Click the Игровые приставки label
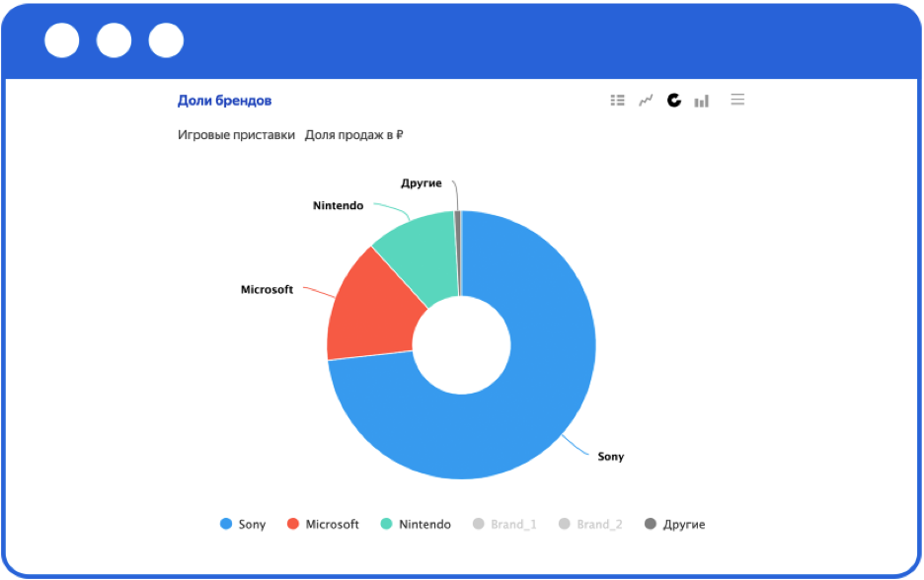The width and height of the screenshot is (924, 580). pos(236,135)
